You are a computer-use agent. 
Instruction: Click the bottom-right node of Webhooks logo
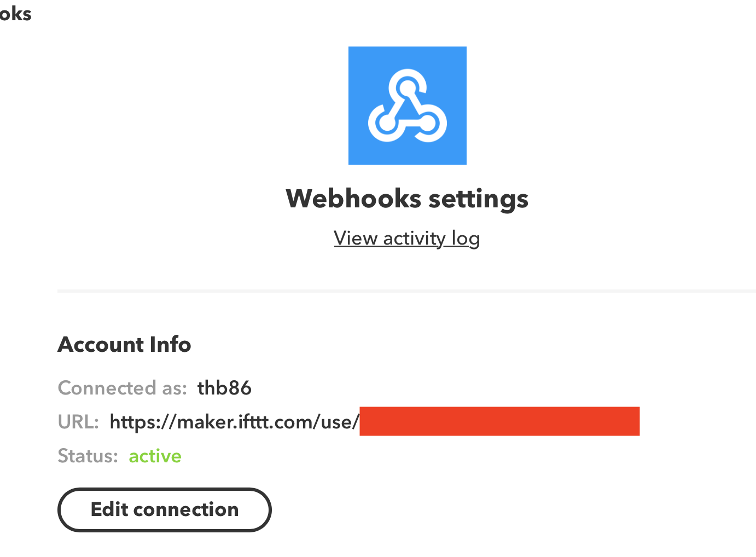click(428, 123)
